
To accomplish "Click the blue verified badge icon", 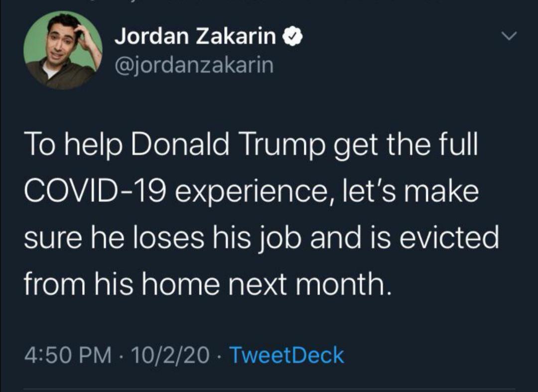I will coord(291,37).
